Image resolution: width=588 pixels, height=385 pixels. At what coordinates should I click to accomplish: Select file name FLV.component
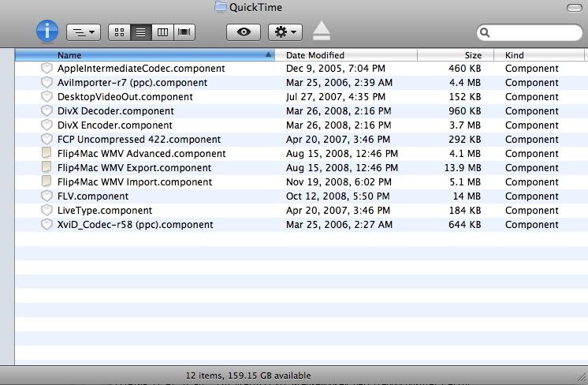[x=93, y=196]
